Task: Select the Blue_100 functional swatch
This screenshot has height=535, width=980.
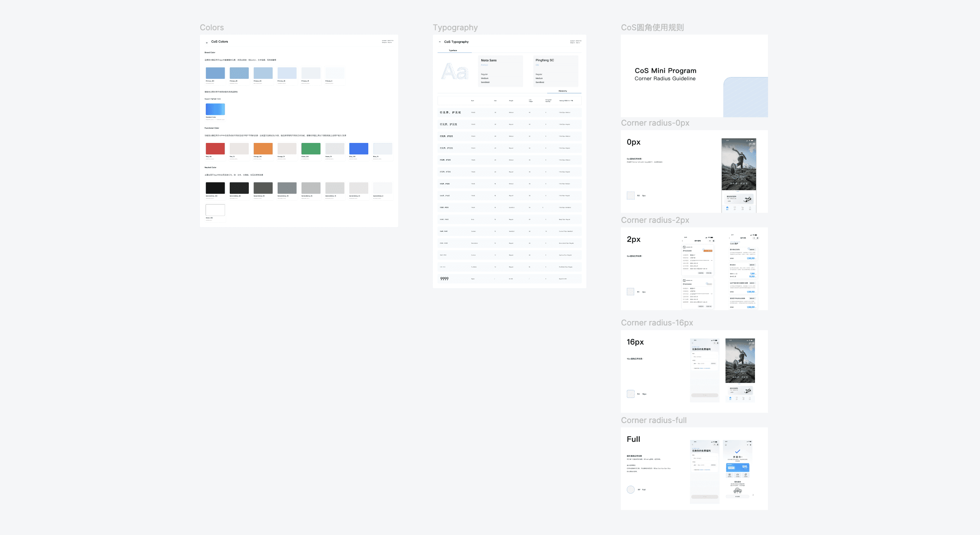Action: (358, 148)
